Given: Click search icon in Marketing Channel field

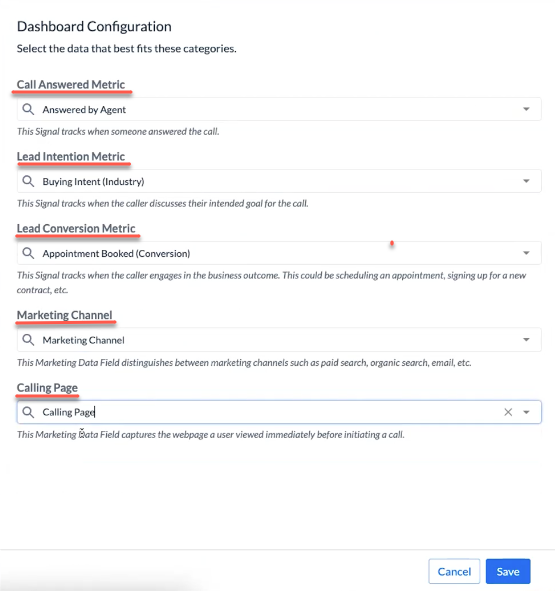Looking at the screenshot, I should pos(28,340).
